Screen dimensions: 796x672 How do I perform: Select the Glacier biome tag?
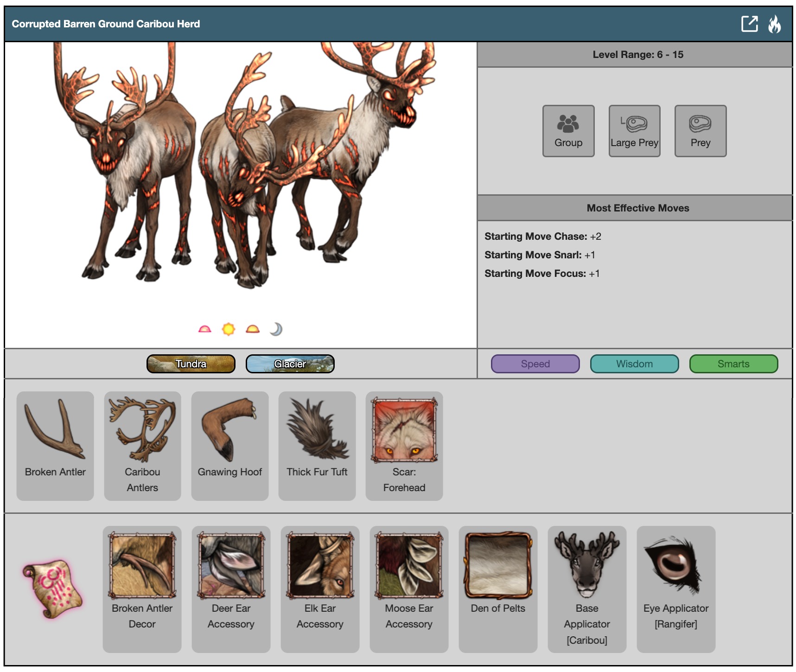(x=290, y=364)
